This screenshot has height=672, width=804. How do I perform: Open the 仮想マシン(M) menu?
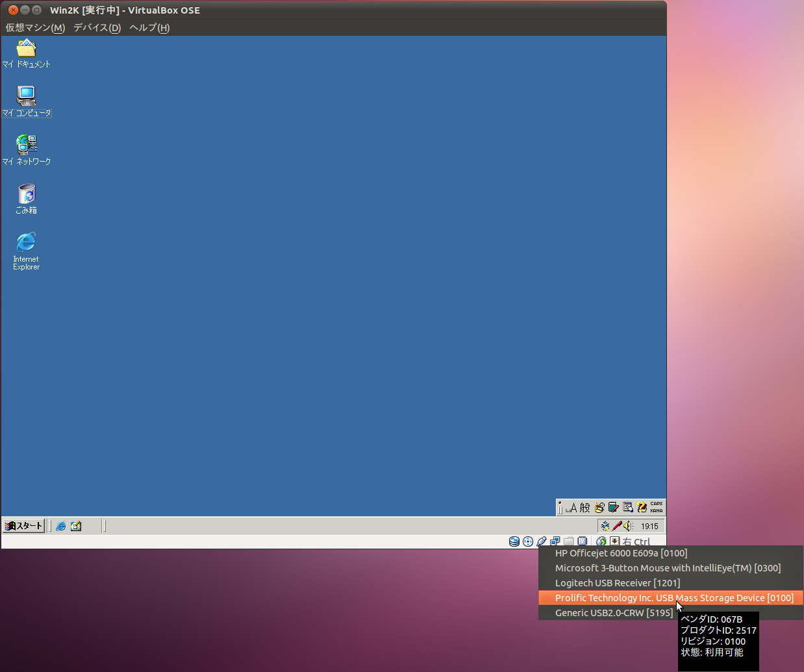point(35,27)
